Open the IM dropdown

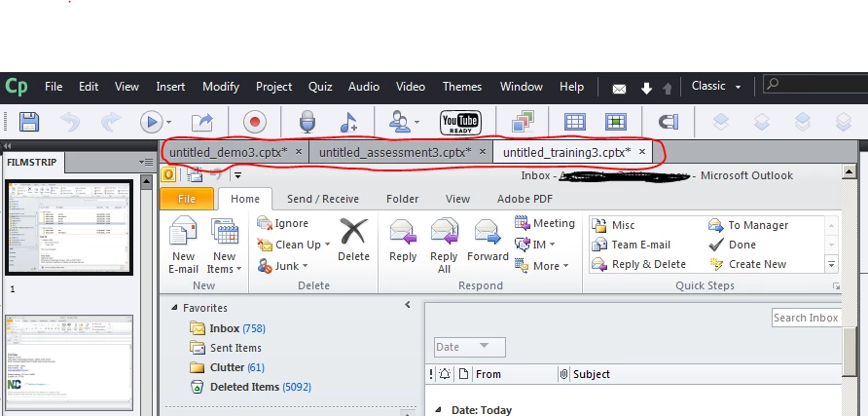[552, 245]
